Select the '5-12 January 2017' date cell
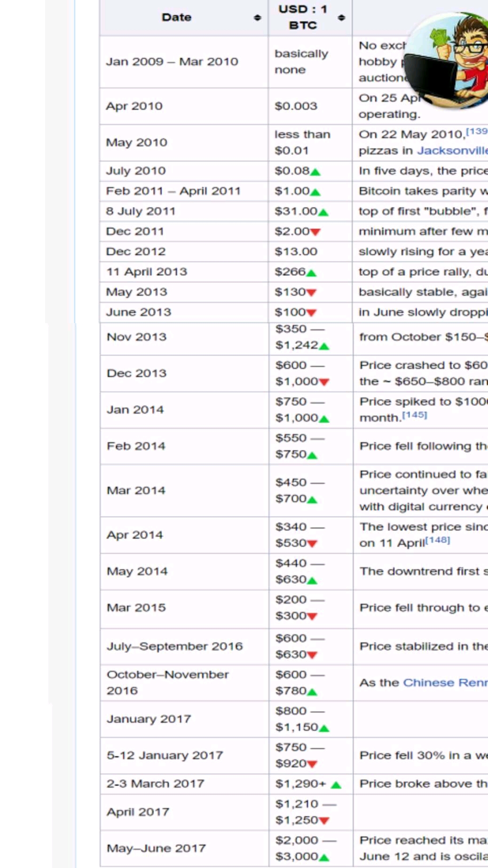This screenshot has width=488, height=868. [x=184, y=756]
